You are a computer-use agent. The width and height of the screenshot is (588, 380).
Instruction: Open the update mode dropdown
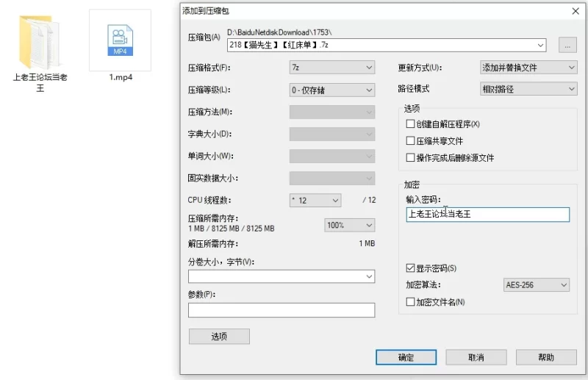tap(528, 68)
